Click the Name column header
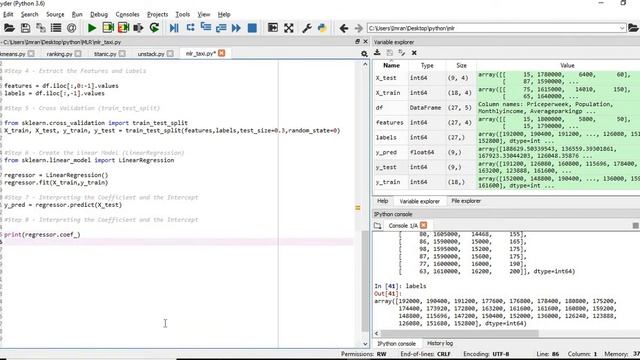 391,65
